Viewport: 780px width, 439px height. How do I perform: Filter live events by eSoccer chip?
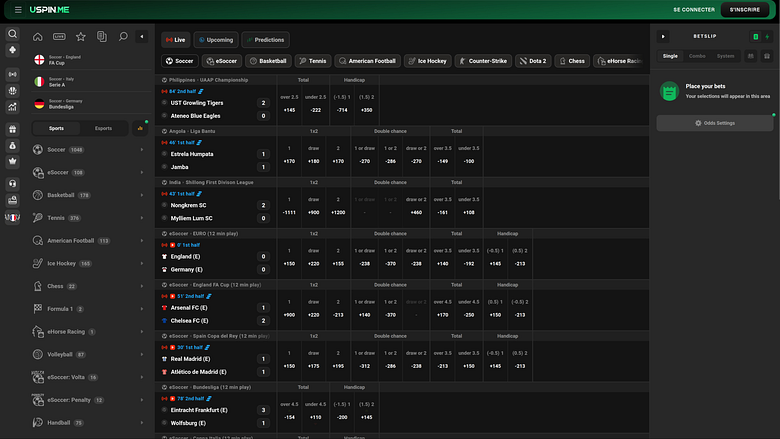click(x=221, y=61)
